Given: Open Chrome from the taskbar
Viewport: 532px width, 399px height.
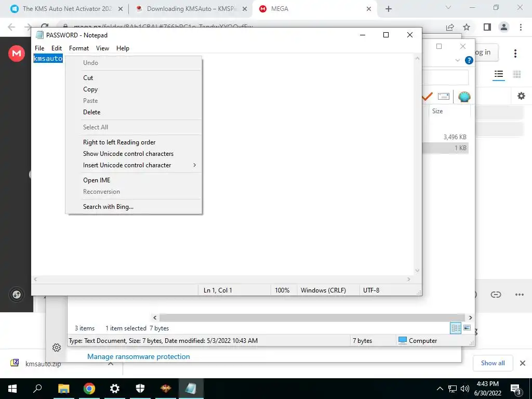Looking at the screenshot, I should (x=89, y=389).
